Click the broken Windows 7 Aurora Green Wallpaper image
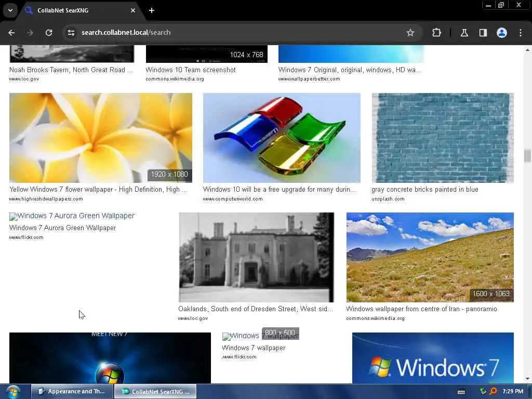 click(x=72, y=216)
